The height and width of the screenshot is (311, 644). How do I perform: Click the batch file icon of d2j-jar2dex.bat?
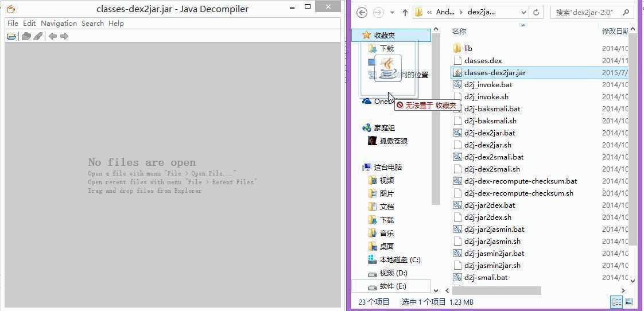click(x=457, y=205)
